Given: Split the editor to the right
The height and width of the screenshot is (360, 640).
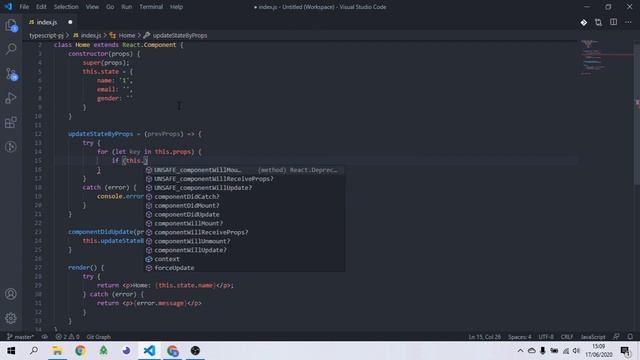Looking at the screenshot, I should click(x=613, y=22).
